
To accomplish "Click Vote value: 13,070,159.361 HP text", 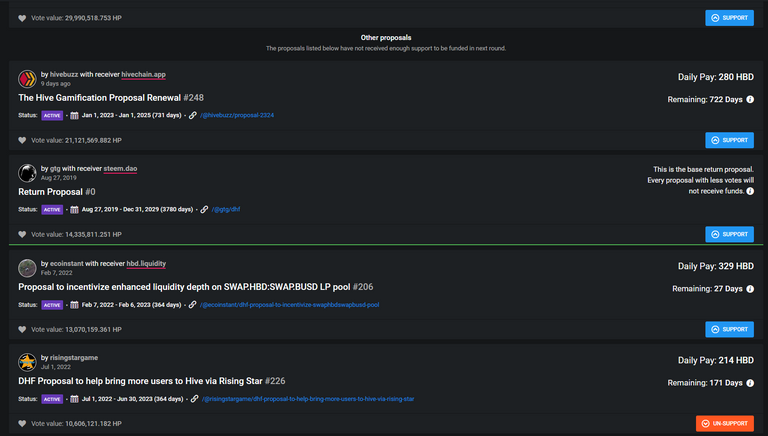I will (76, 329).
